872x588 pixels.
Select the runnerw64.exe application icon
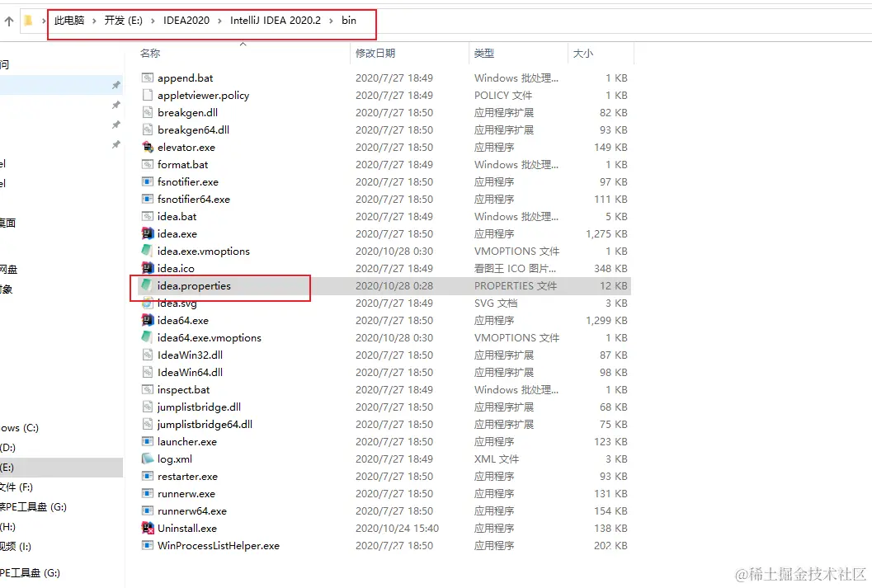pyautogui.click(x=148, y=510)
